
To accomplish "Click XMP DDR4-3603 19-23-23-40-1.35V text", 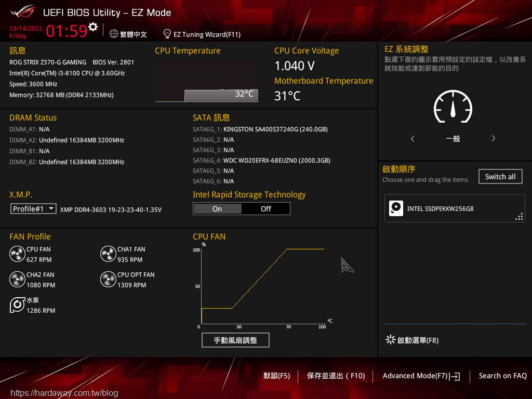I will (111, 210).
